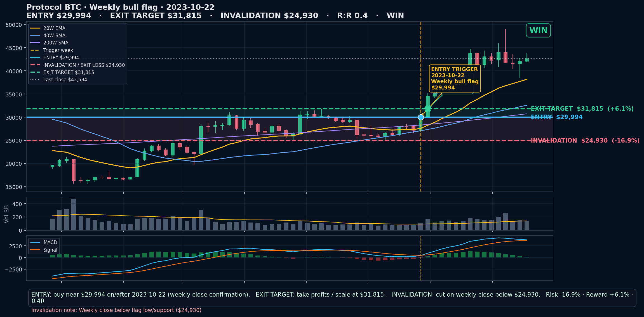Click the blue entry point circle marker

(x=421, y=117)
